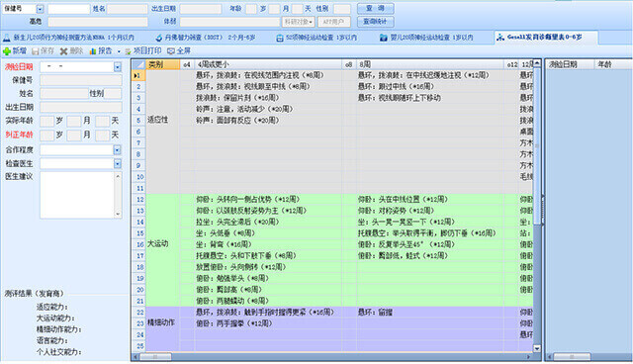633x364 pixels.
Task: Click the 实际年龄 月 box
Action: [74, 121]
